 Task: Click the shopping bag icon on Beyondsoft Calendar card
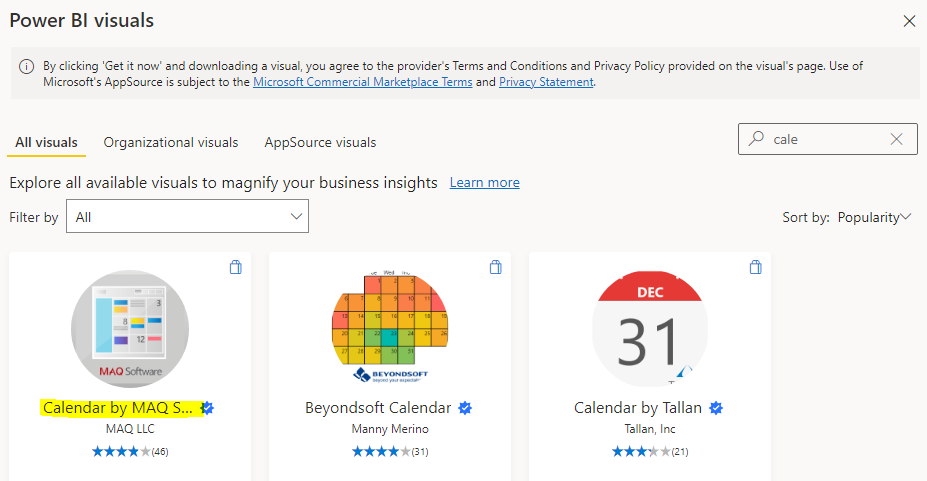pyautogui.click(x=495, y=267)
